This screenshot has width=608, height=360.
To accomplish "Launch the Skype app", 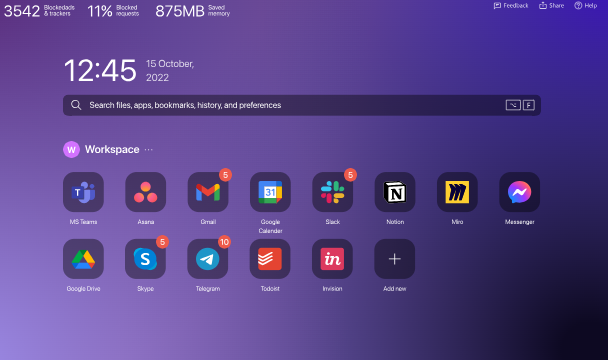I will (145, 259).
